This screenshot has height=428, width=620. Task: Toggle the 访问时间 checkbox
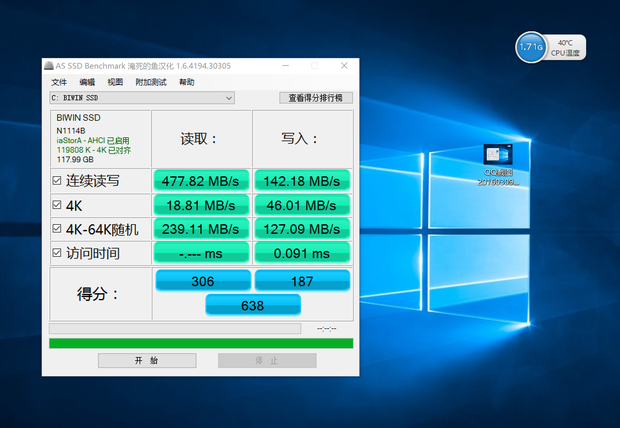tap(57, 253)
